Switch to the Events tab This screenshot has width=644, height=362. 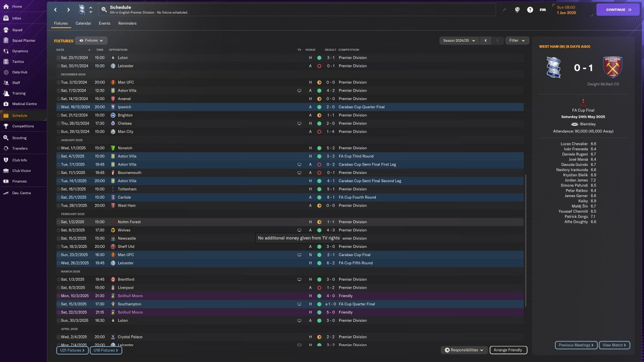(105, 23)
